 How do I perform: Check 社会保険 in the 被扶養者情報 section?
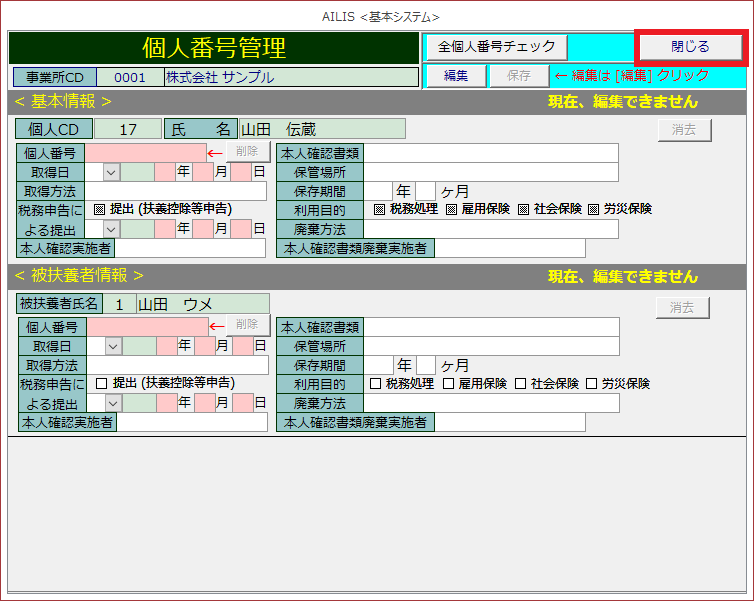[x=521, y=383]
